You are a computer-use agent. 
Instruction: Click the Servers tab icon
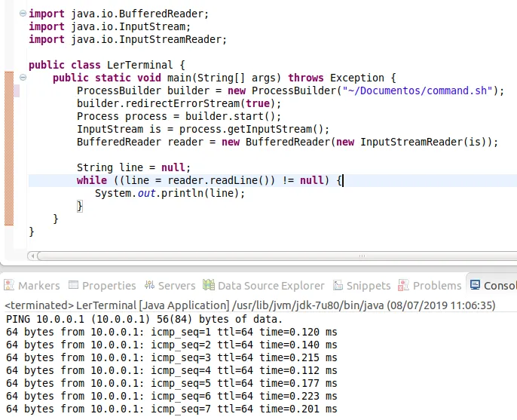148,286
